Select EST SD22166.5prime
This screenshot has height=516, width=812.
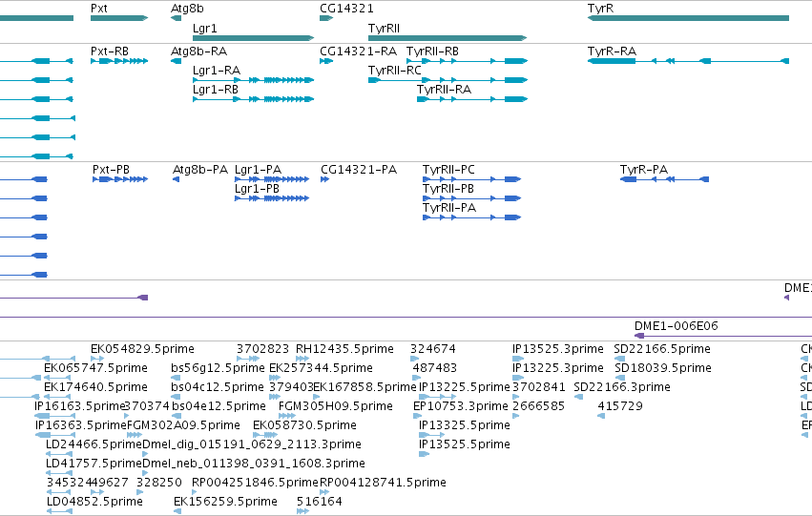click(662, 349)
